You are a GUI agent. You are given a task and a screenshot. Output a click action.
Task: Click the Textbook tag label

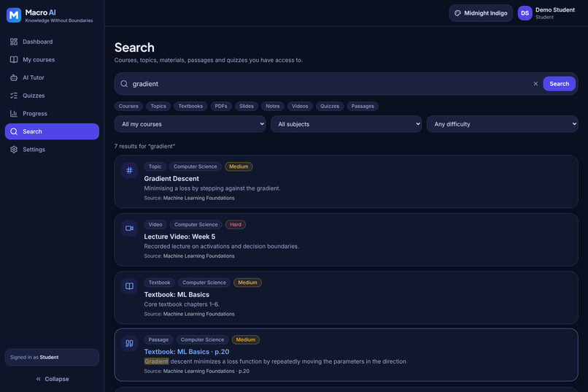[159, 283]
